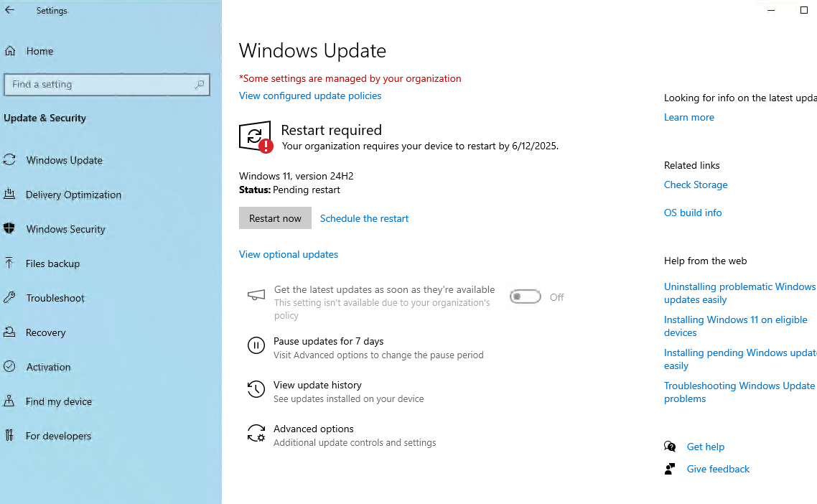Open the Troubleshoot page
The image size is (817, 504).
(x=55, y=298)
